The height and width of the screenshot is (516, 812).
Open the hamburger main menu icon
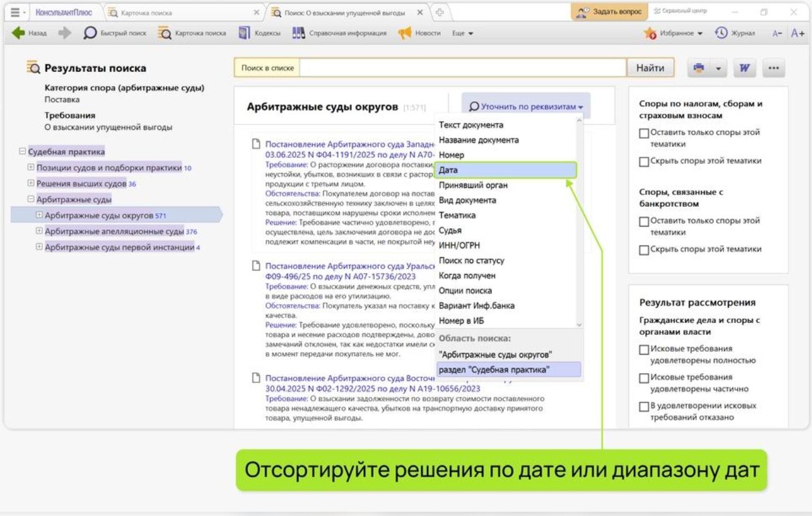15,12
